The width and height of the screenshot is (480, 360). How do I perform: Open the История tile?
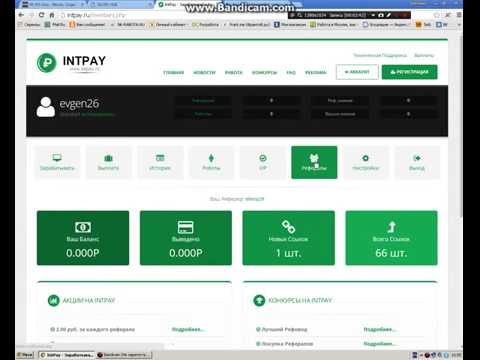160,162
